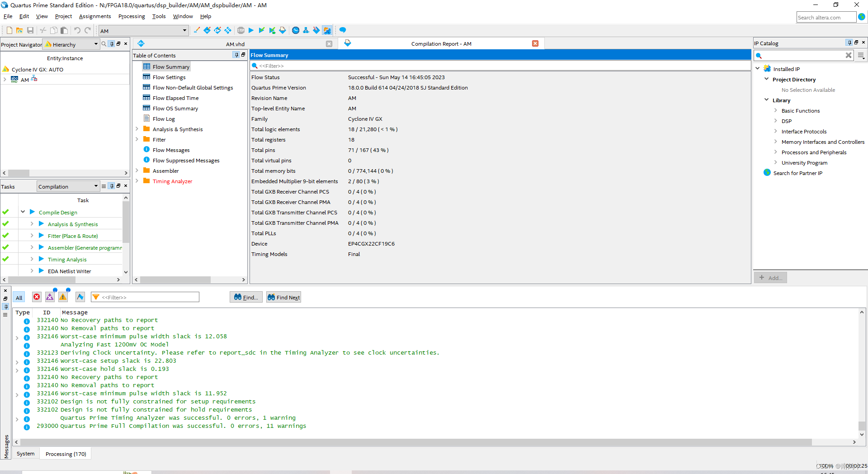Click the Find Next button
Screen dimensions: 868x474
point(283,297)
